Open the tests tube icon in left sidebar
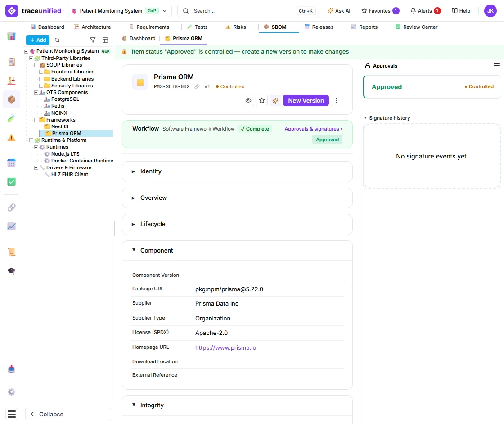 point(12,119)
